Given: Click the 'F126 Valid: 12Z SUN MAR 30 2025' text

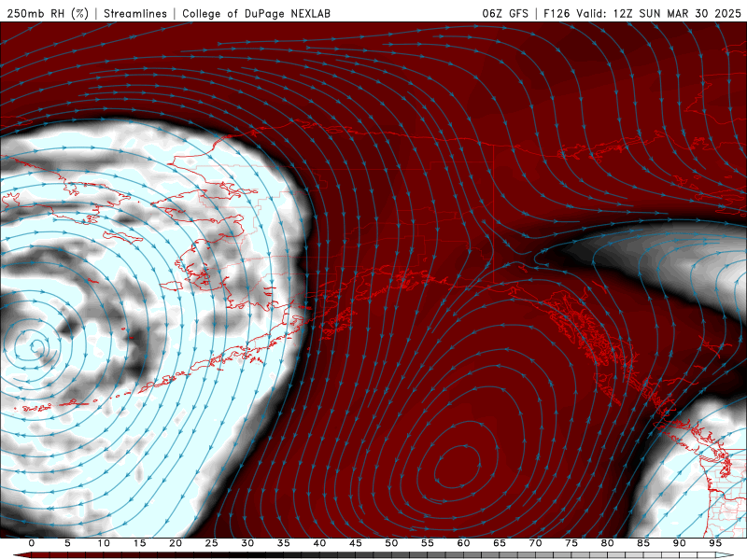Looking at the screenshot, I should tap(642, 13).
